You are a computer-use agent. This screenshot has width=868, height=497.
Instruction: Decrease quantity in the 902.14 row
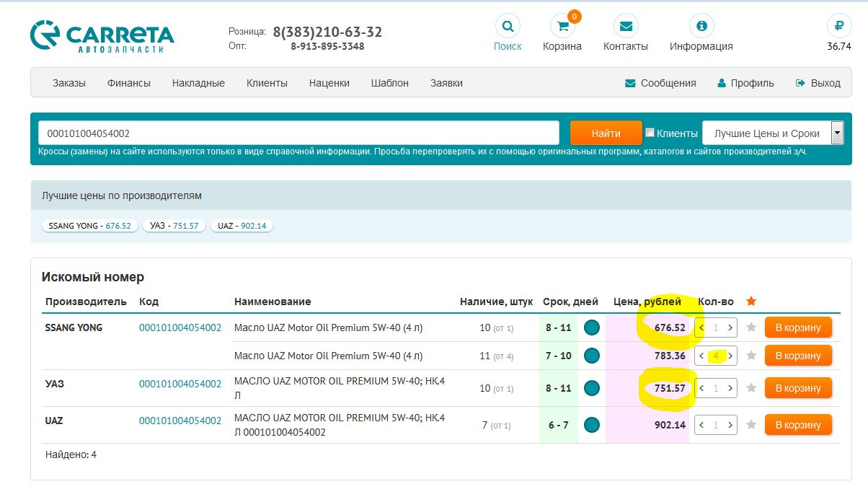(701, 425)
